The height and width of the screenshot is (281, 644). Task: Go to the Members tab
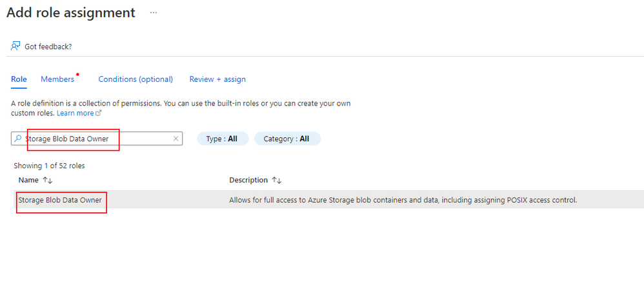[57, 79]
